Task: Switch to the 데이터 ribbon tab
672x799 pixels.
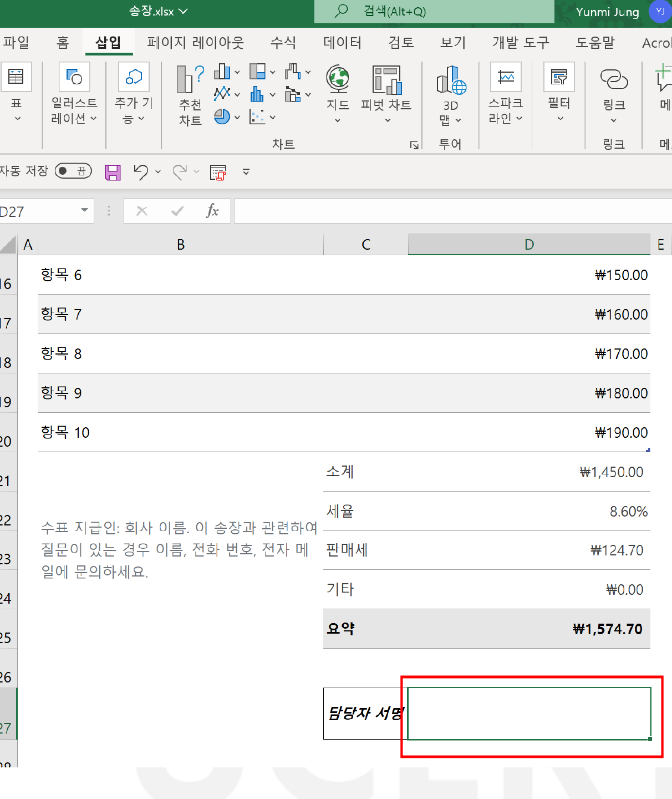Action: click(x=342, y=42)
